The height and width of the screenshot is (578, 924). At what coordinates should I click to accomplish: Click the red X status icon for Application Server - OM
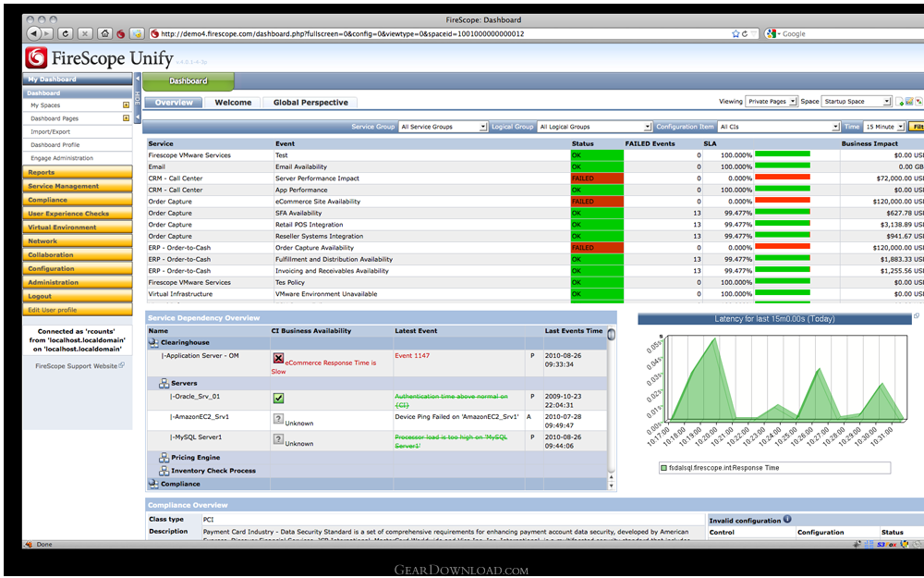tap(279, 358)
